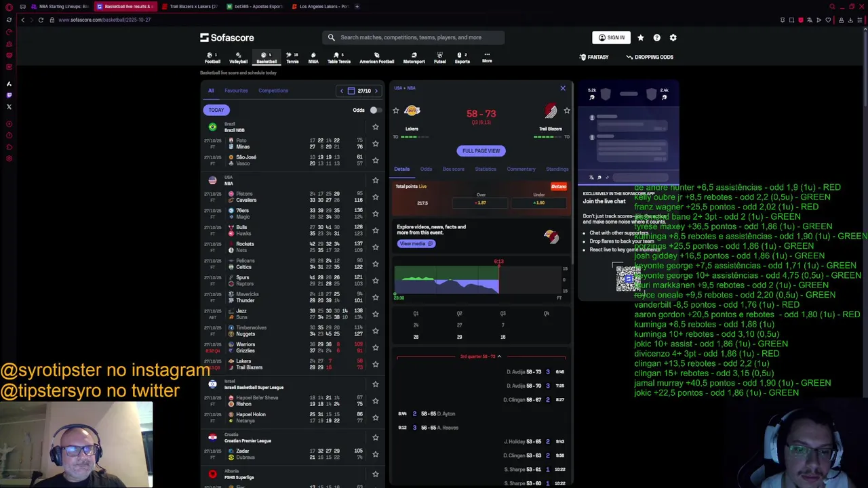Screen dimensions: 868x488
Task: Open the calendar date picker icon
Action: click(351, 91)
